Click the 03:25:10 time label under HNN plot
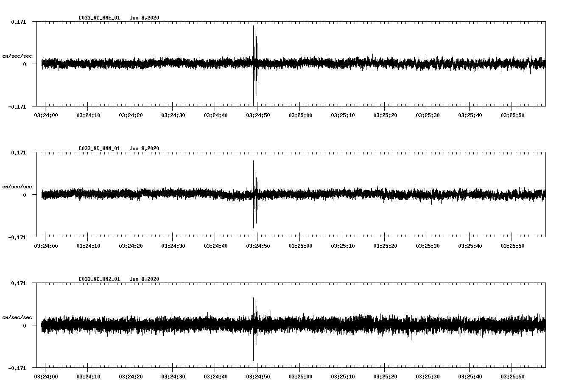The image size is (576, 392). [343, 246]
